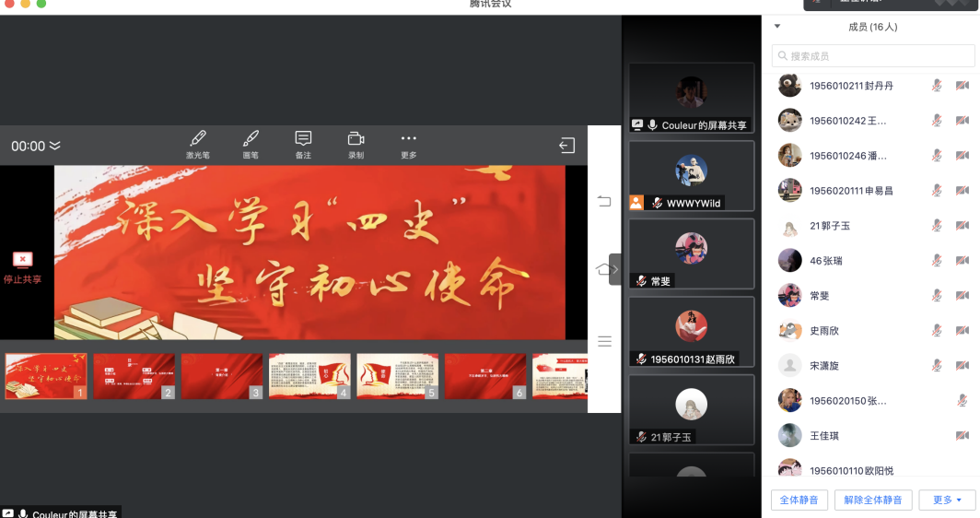Expand timer chevron next to 00:00
The image size is (980, 518).
pyautogui.click(x=55, y=147)
